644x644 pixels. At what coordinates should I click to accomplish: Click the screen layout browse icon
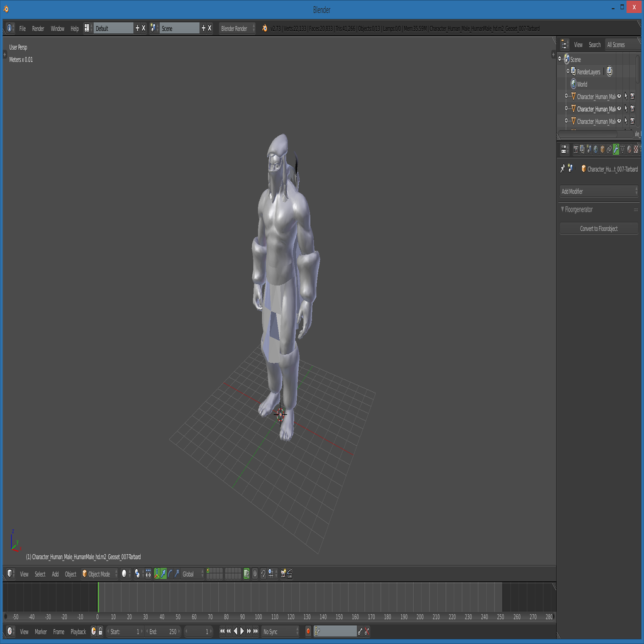click(x=87, y=28)
